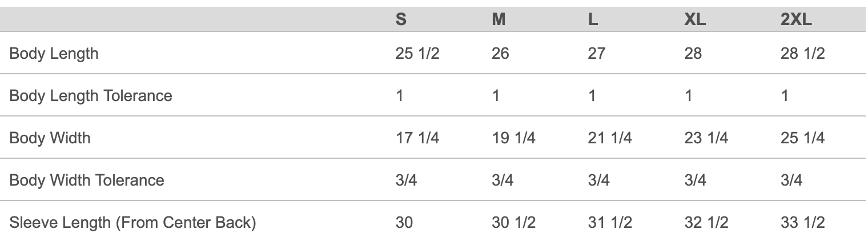This screenshot has width=868, height=241.
Task: Click the S sleeve length value 30
Action: click(x=405, y=222)
